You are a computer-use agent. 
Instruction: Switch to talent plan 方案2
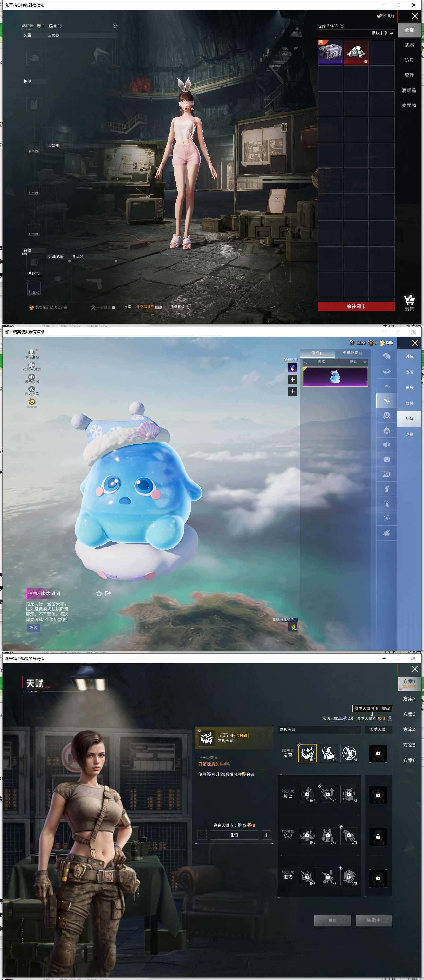click(409, 699)
